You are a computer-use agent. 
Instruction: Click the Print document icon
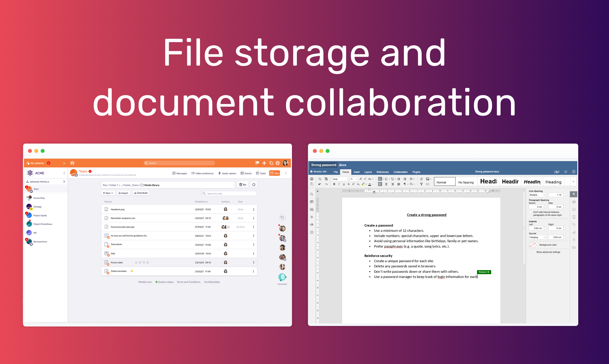click(312, 179)
